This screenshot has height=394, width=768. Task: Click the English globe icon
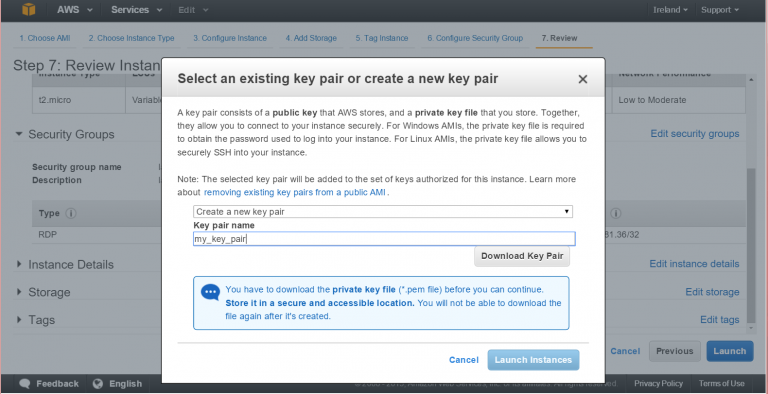[x=98, y=384]
